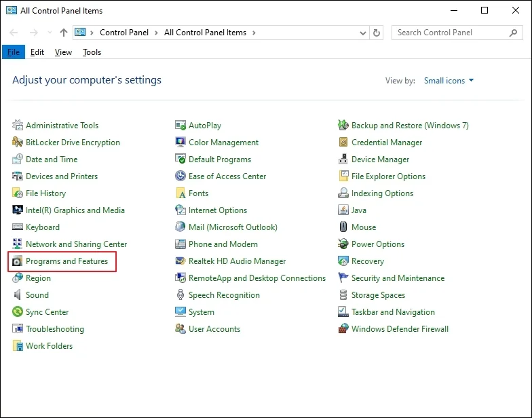Click the BitLocker Drive Encryption key icon

18,142
